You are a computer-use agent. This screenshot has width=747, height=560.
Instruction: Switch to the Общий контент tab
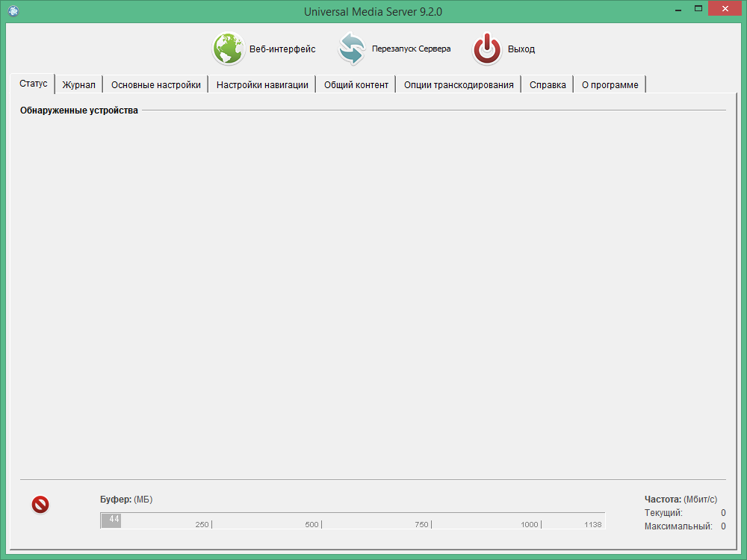tap(356, 84)
